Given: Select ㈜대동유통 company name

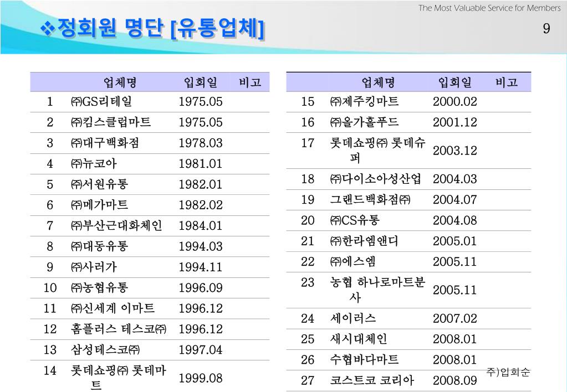Looking at the screenshot, I should coord(99,246).
